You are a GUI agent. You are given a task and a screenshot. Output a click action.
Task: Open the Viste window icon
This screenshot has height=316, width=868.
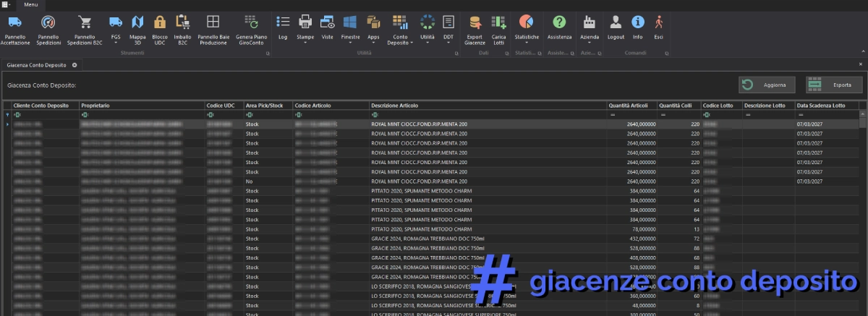click(x=327, y=22)
